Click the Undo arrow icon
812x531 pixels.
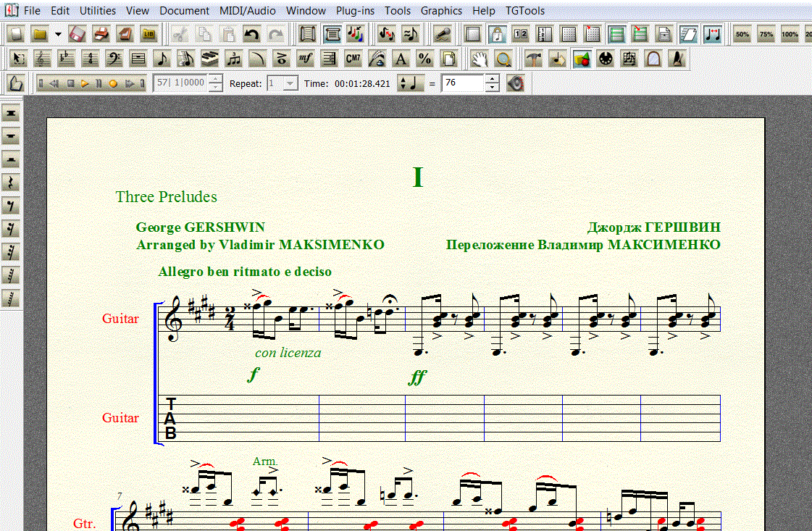click(x=251, y=34)
